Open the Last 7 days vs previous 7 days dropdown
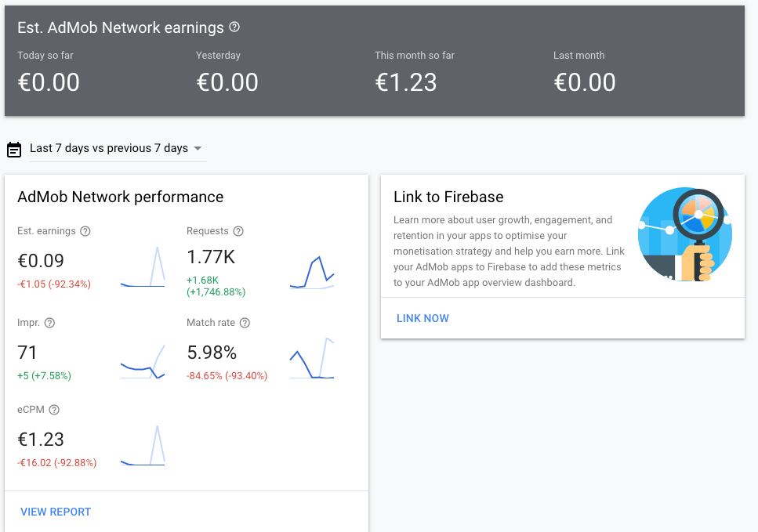This screenshot has width=758, height=532. pos(118,148)
